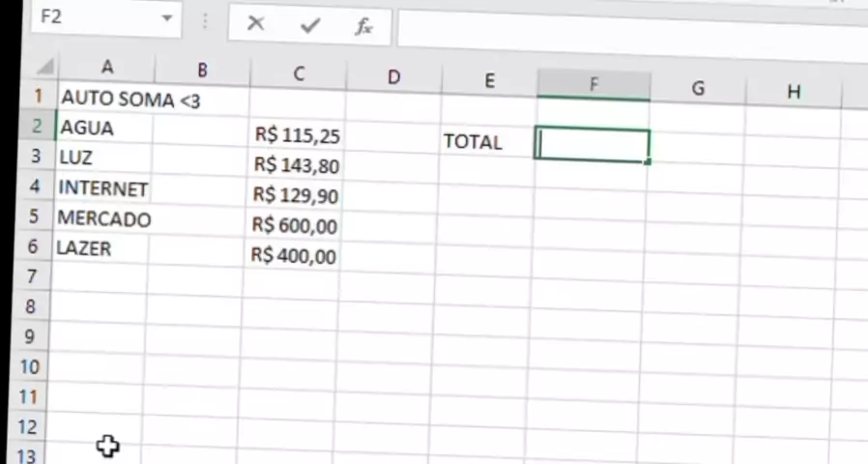Expand the Name Box dropdown arrow
Screen dimensions: 868x464
(x=168, y=18)
